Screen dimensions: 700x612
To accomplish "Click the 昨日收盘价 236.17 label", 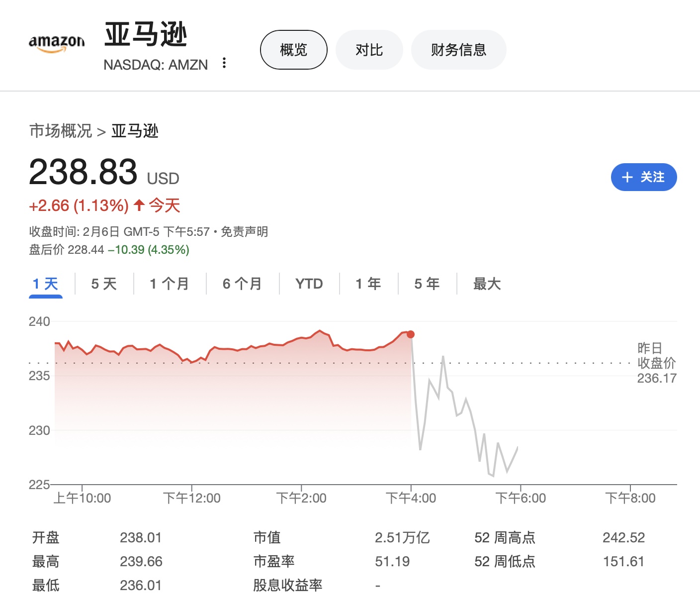I will (656, 363).
